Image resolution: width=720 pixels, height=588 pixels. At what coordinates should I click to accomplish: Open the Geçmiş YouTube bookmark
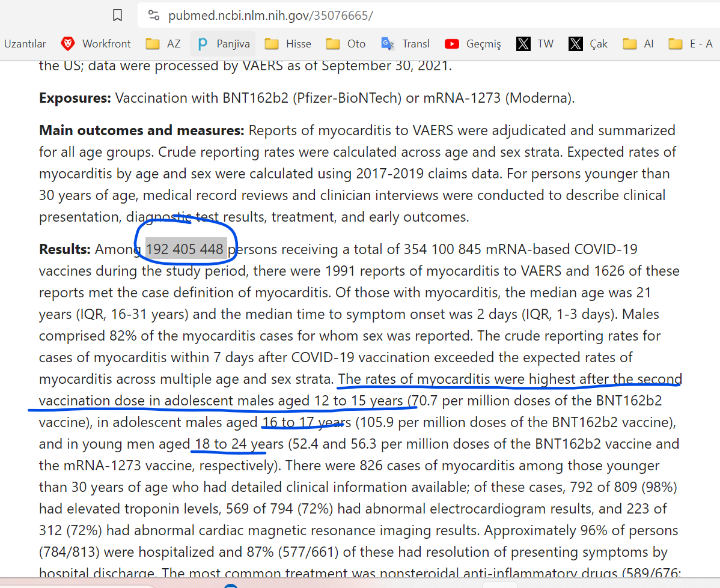pos(472,44)
